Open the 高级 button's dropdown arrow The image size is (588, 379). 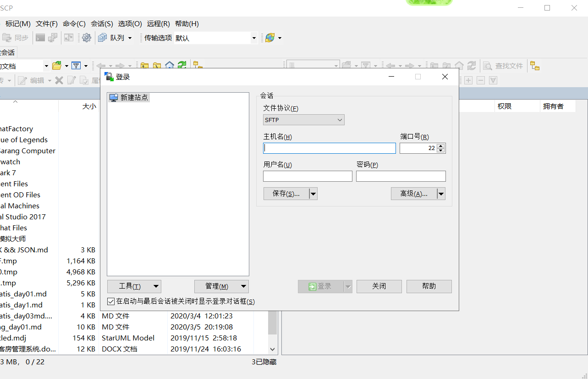click(441, 193)
